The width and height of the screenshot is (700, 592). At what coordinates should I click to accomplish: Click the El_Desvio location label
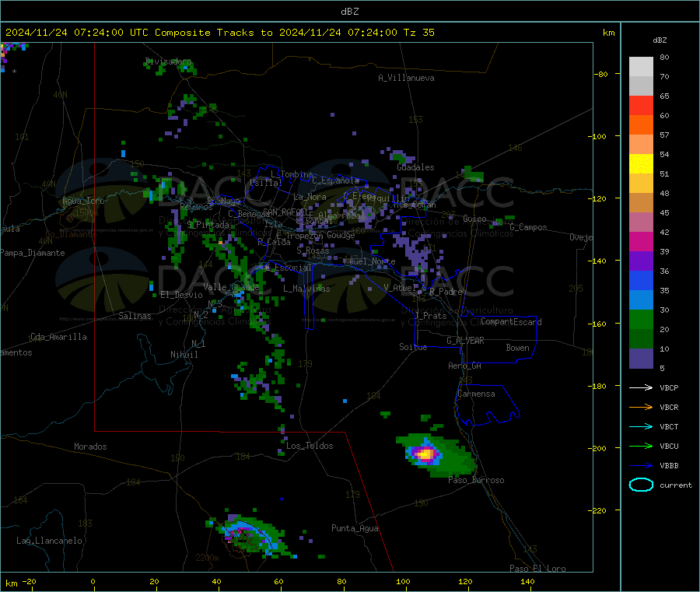(x=181, y=295)
